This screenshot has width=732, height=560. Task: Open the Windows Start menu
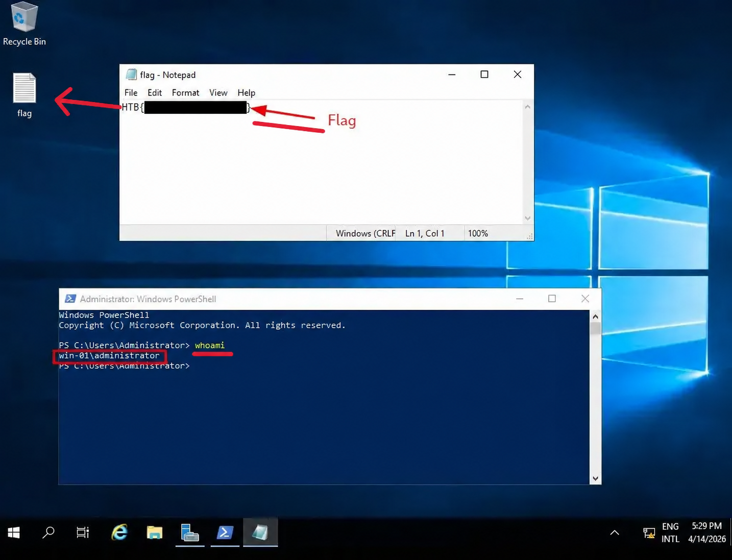pos(14,533)
